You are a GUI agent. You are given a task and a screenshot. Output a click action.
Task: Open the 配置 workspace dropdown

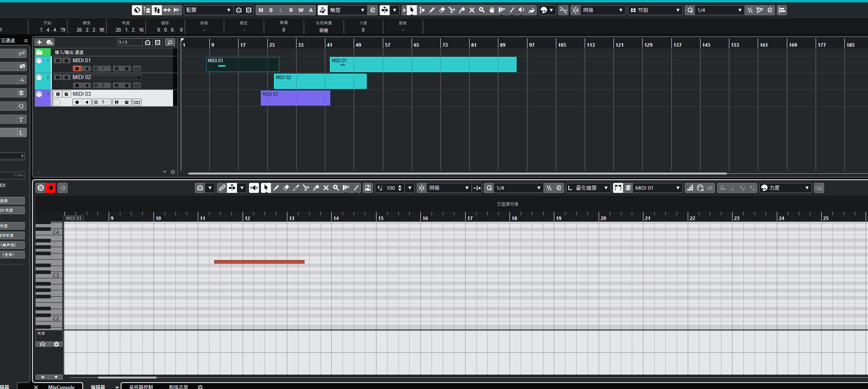pos(208,10)
